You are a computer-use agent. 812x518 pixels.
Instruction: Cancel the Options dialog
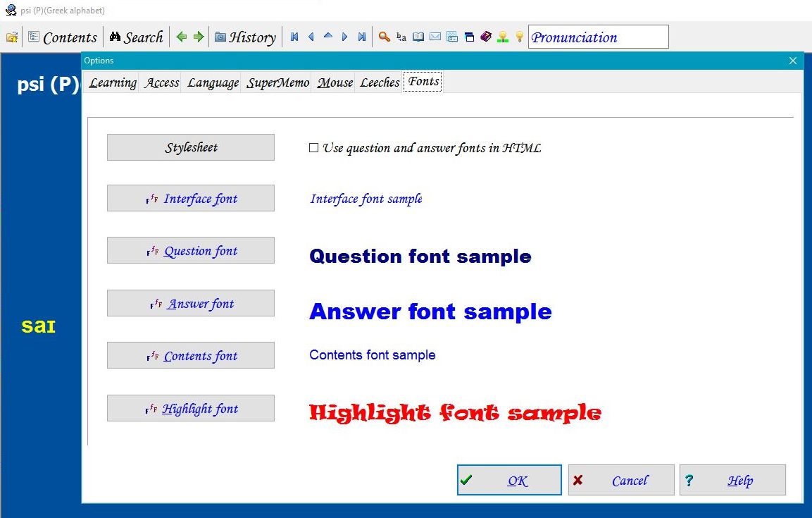click(621, 481)
